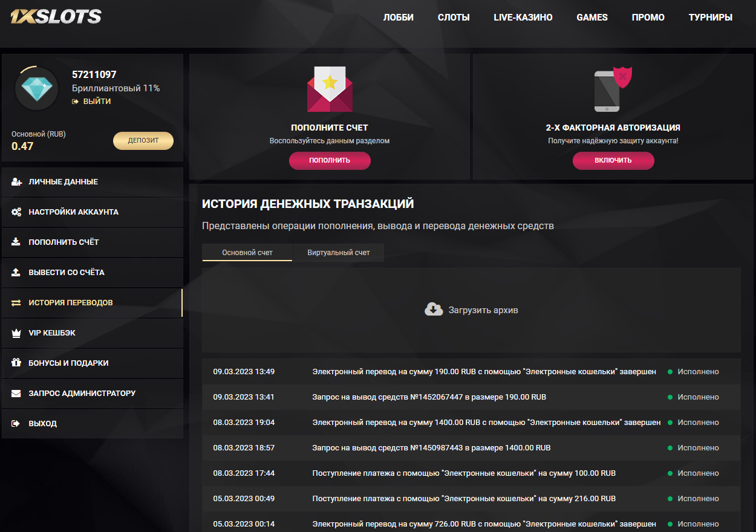756x532 pixels.
Task: Click the 100.00 RUB payment receipt text
Action: [x=464, y=473]
